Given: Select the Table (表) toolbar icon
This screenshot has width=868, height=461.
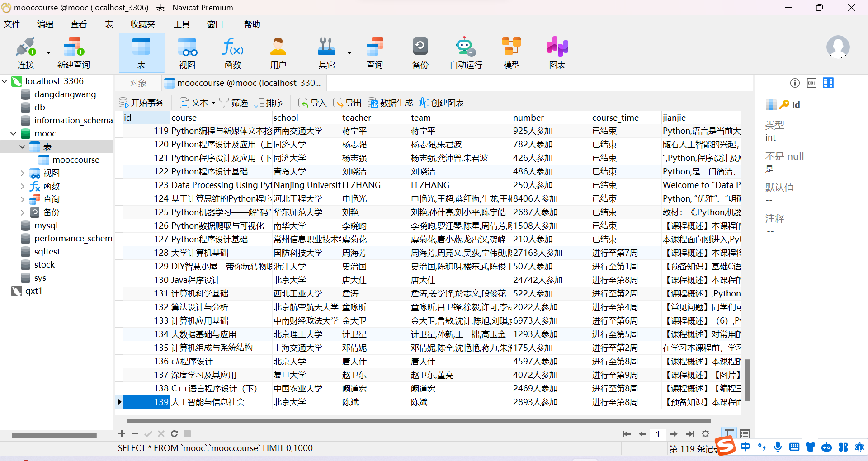Looking at the screenshot, I should pyautogui.click(x=142, y=53).
